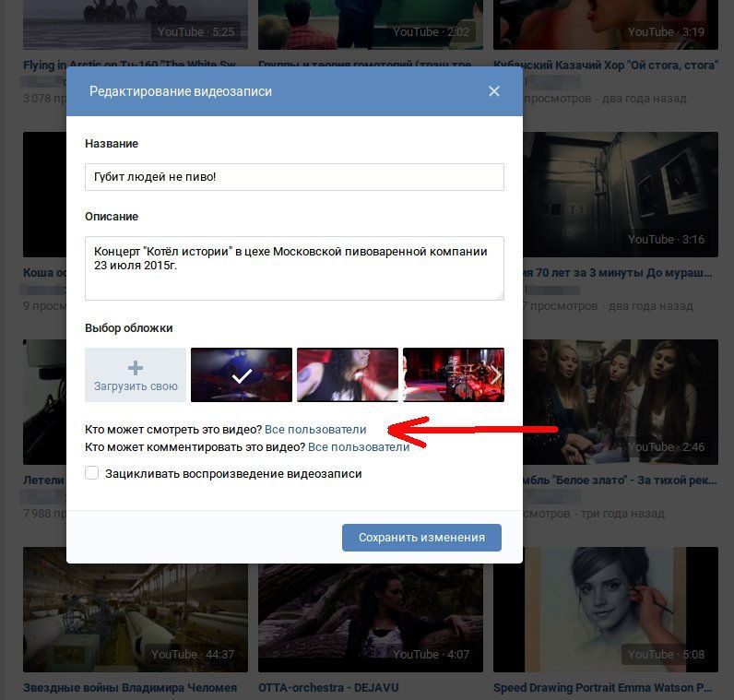Choose the second cover with the singer
This screenshot has width=734, height=700.
348,374
